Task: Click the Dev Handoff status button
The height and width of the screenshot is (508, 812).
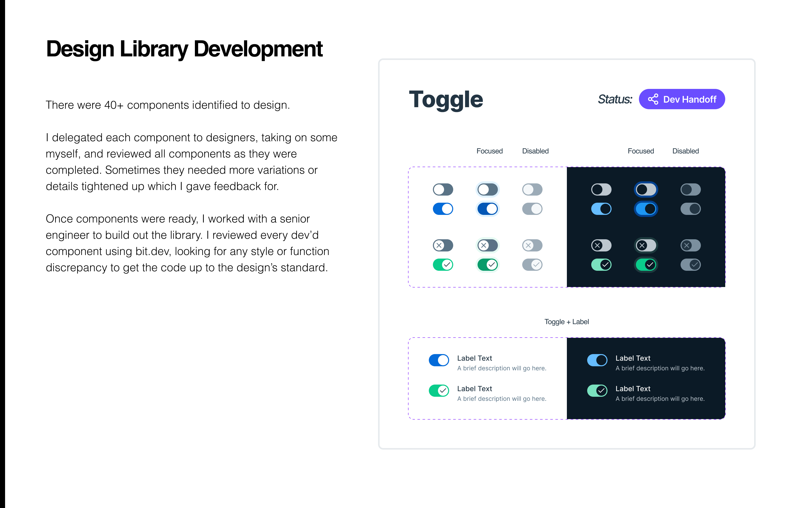Action: click(682, 99)
